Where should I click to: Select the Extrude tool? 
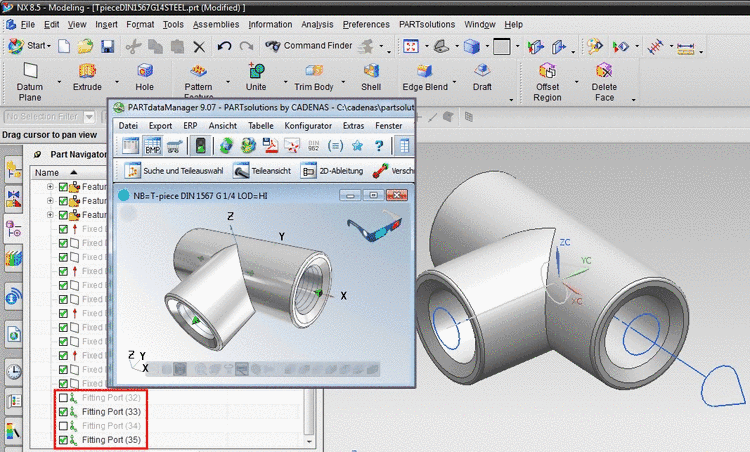(x=87, y=77)
